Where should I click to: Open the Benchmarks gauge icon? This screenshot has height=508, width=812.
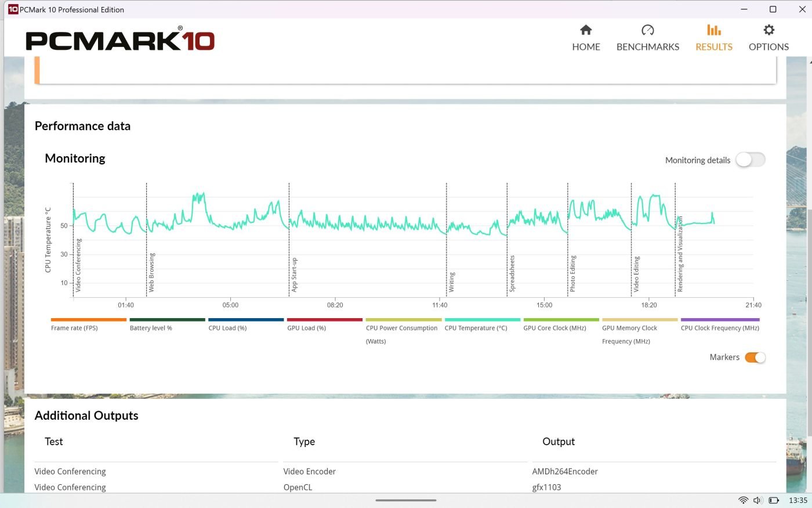(647, 30)
